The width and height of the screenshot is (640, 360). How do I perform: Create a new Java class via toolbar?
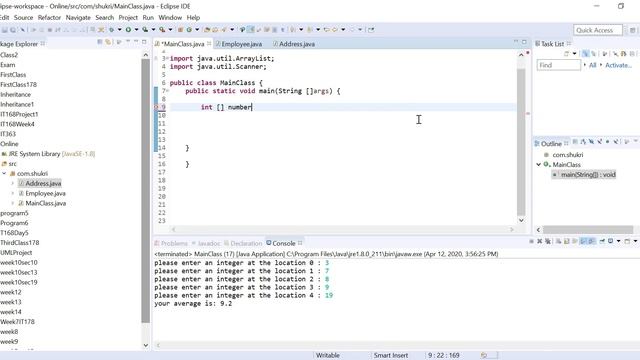[189, 29]
